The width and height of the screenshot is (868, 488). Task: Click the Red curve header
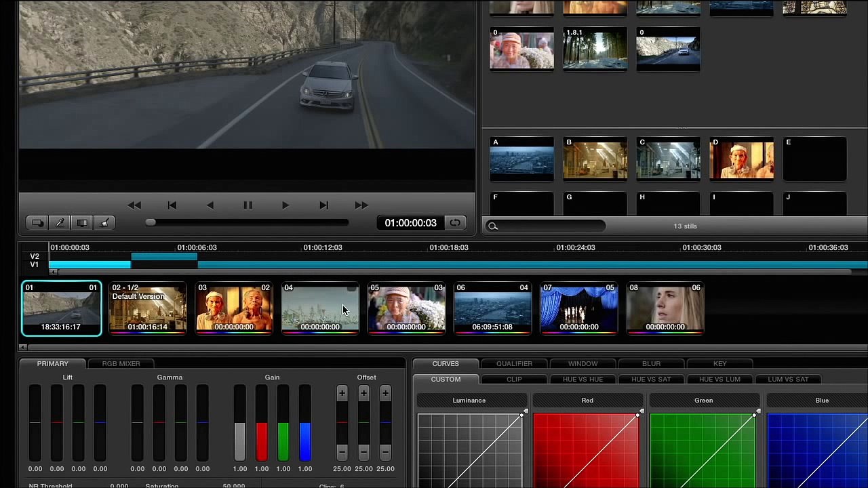tap(587, 401)
